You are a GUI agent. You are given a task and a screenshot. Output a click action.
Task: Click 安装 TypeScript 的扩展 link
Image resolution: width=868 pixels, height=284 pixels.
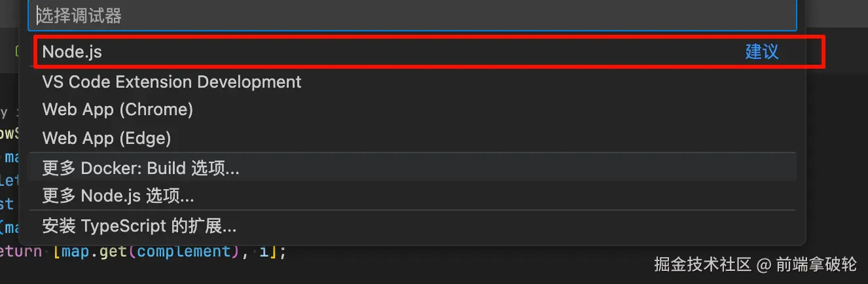[x=139, y=226]
